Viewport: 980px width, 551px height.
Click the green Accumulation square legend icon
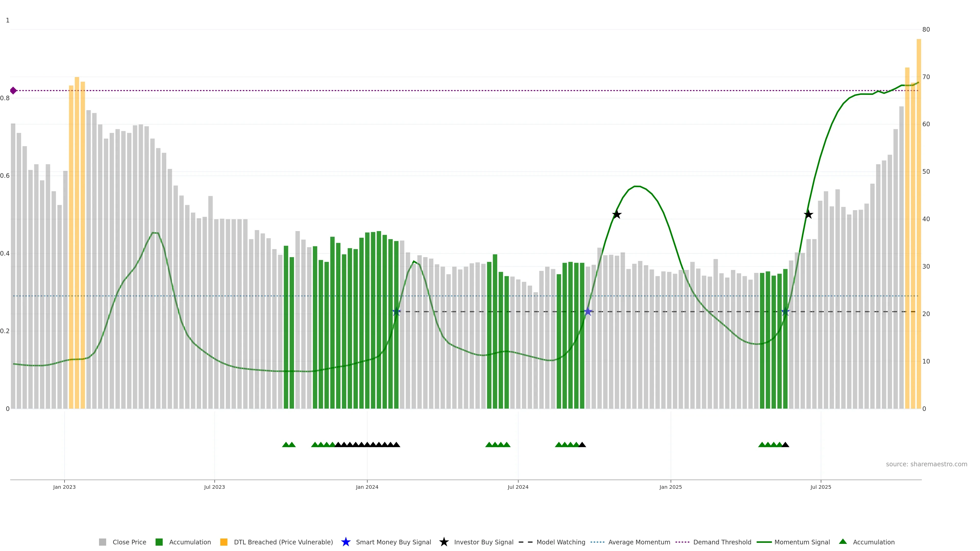point(159,542)
